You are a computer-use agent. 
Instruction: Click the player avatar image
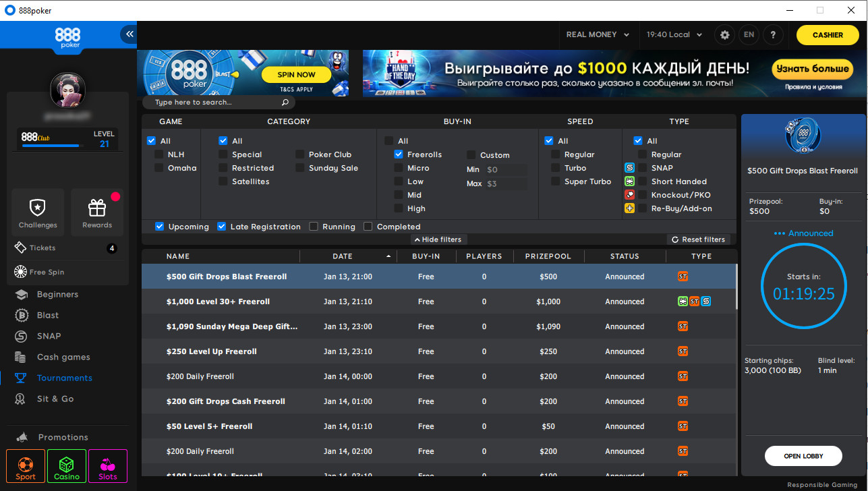67,90
